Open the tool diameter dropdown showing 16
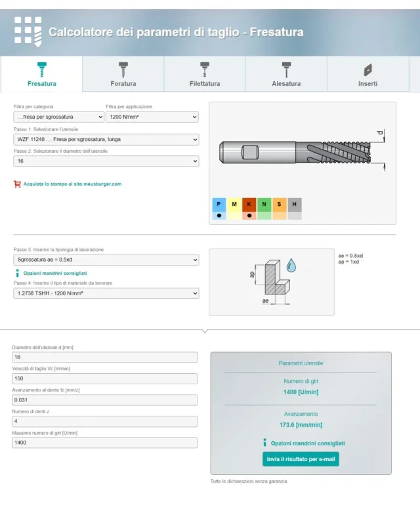 (x=106, y=161)
